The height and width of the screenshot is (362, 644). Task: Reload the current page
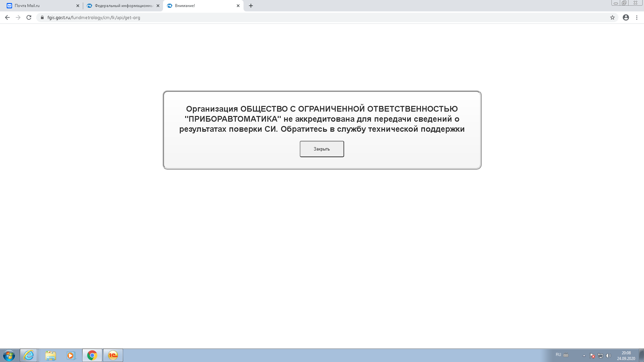click(x=29, y=17)
